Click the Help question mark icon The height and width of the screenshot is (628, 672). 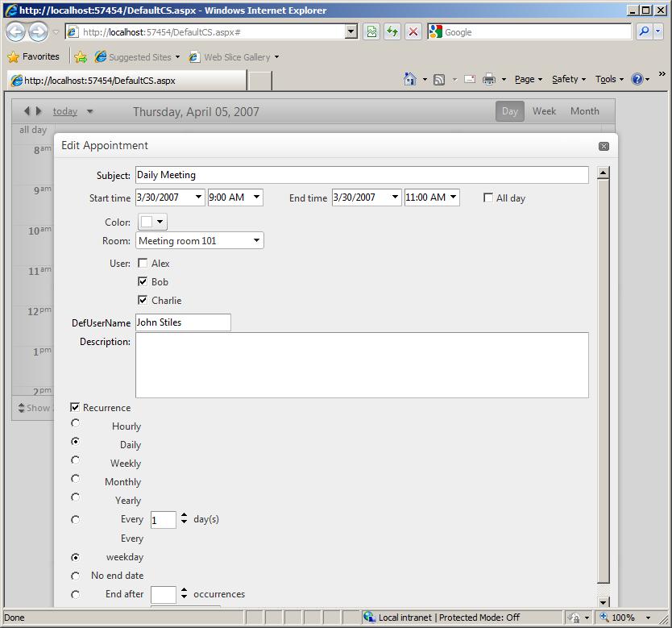point(637,79)
